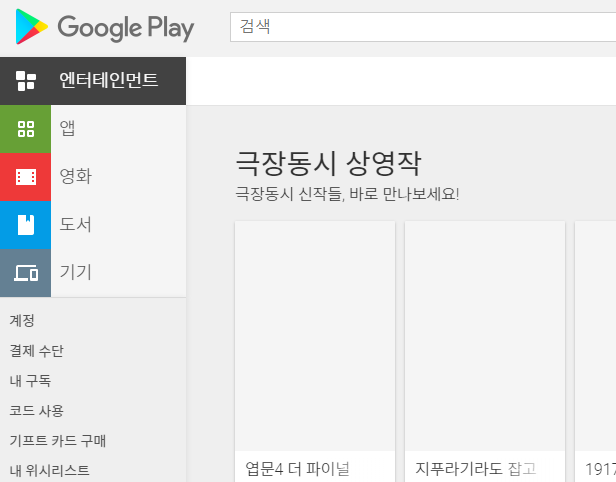Open the 기프트 카드 구매 link
This screenshot has height=482, width=616.
[x=58, y=441]
